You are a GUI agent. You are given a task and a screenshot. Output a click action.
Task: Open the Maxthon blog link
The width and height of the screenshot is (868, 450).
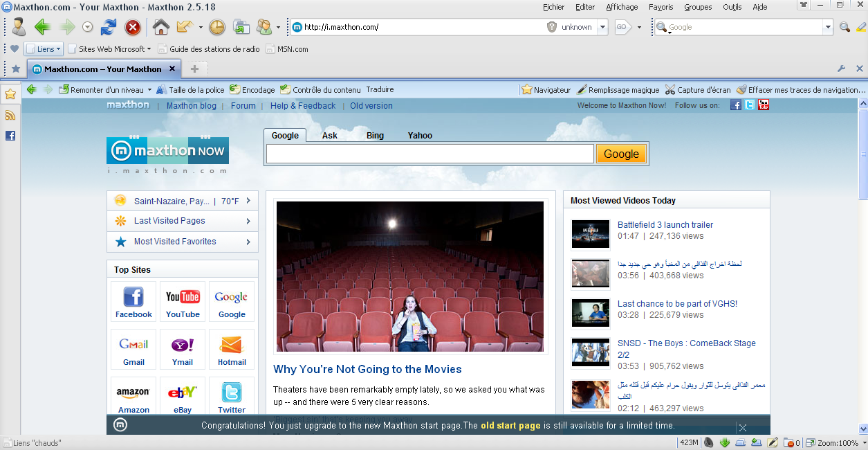click(x=192, y=106)
